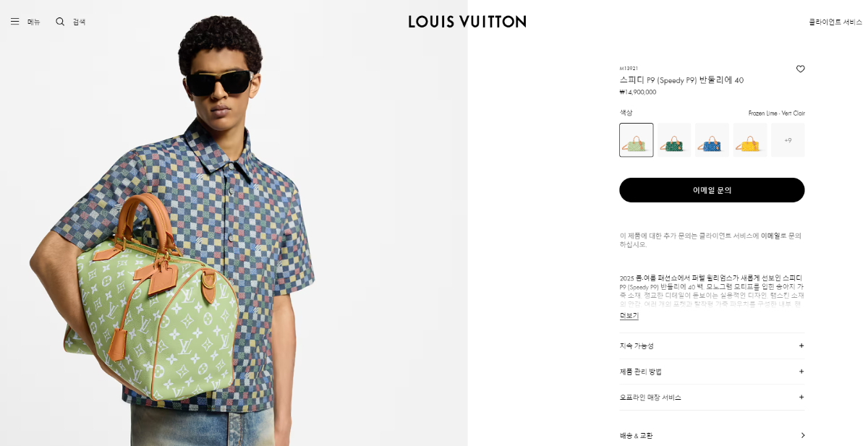Open the hamburger menu icon

(14, 22)
